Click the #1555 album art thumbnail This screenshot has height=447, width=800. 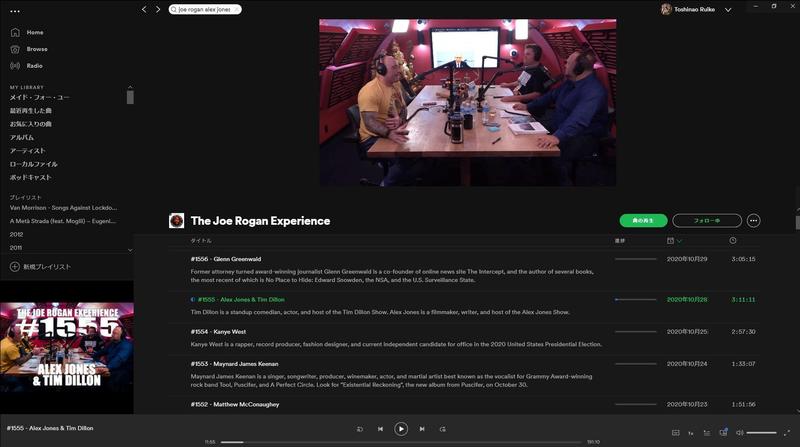coord(67,347)
